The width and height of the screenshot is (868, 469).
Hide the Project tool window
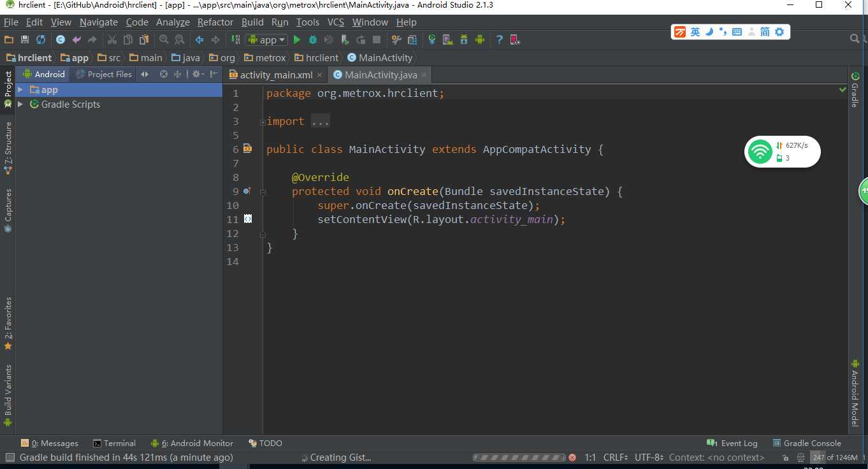click(213, 74)
